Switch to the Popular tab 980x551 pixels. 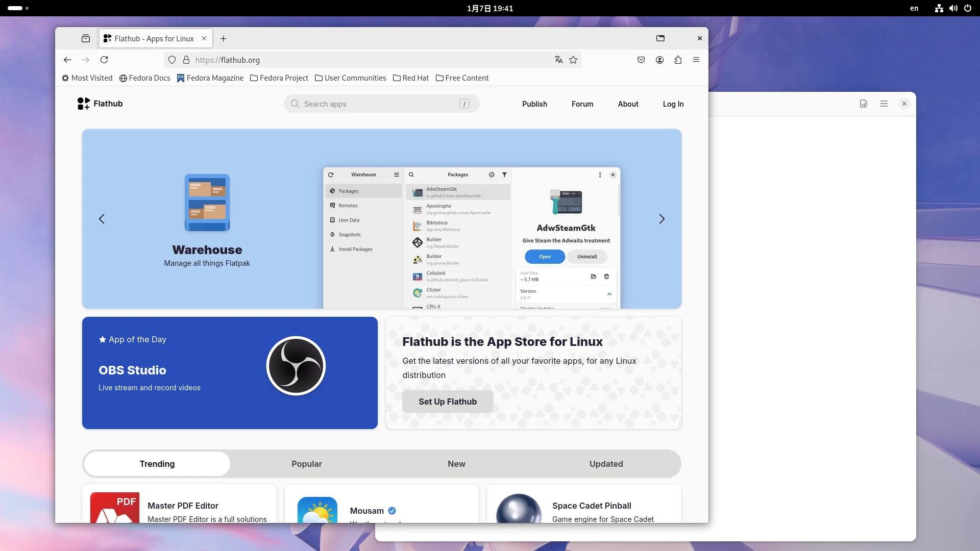pyautogui.click(x=306, y=464)
